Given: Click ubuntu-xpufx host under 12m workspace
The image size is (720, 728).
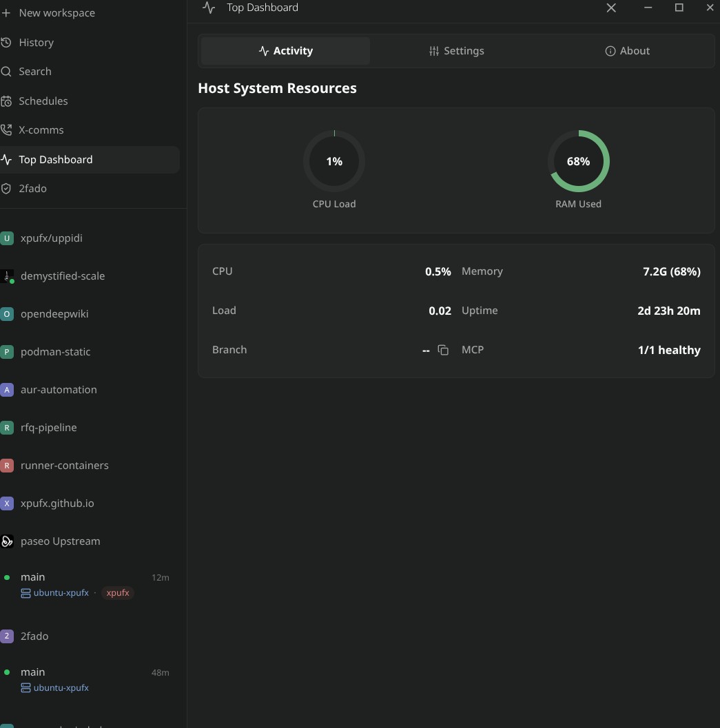Looking at the screenshot, I should pos(61,593).
